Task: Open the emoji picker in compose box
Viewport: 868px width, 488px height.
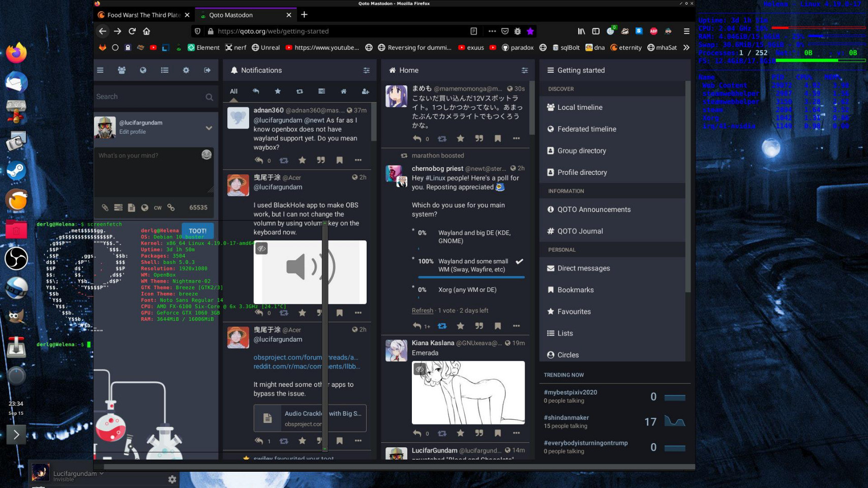Action: [x=206, y=155]
